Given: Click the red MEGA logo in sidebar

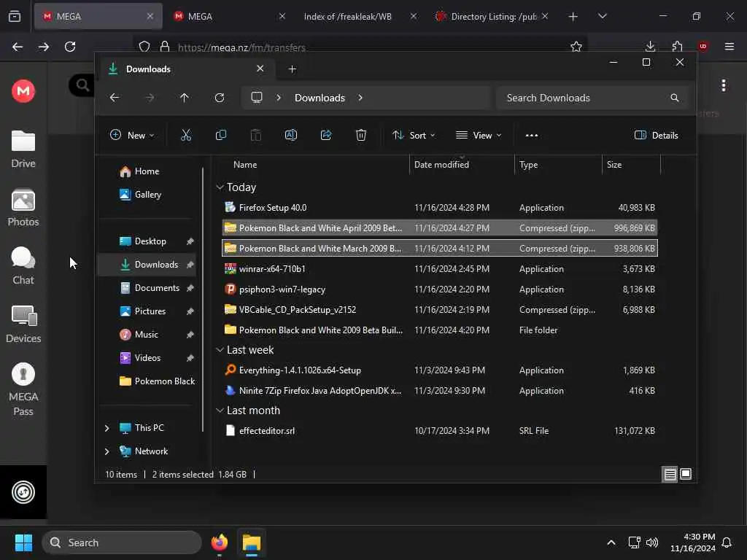Looking at the screenshot, I should click(x=23, y=91).
